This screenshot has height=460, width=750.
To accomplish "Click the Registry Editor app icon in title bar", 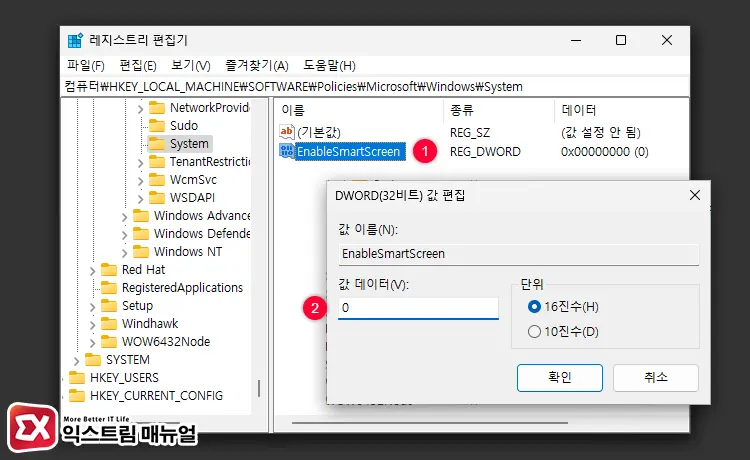I will pos(75,40).
